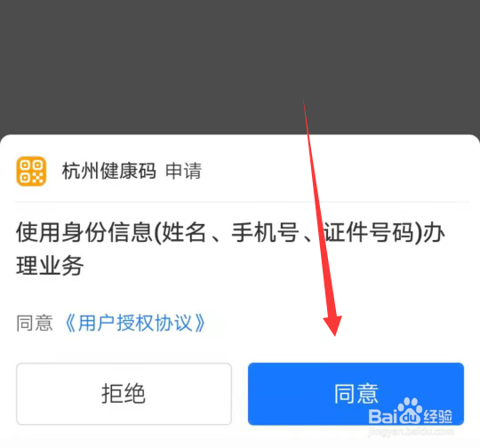The width and height of the screenshot is (480, 448).
Task: Click gray 同意 text before agreement link
Action: click(35, 323)
